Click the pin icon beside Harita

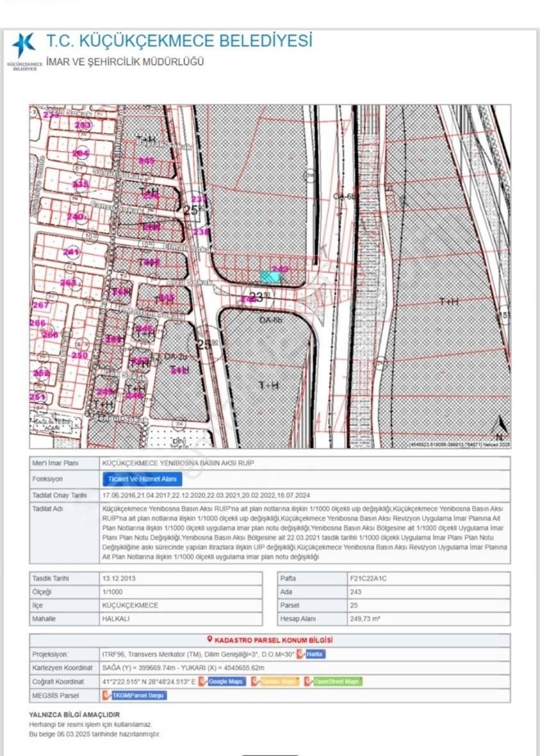[x=301, y=654]
